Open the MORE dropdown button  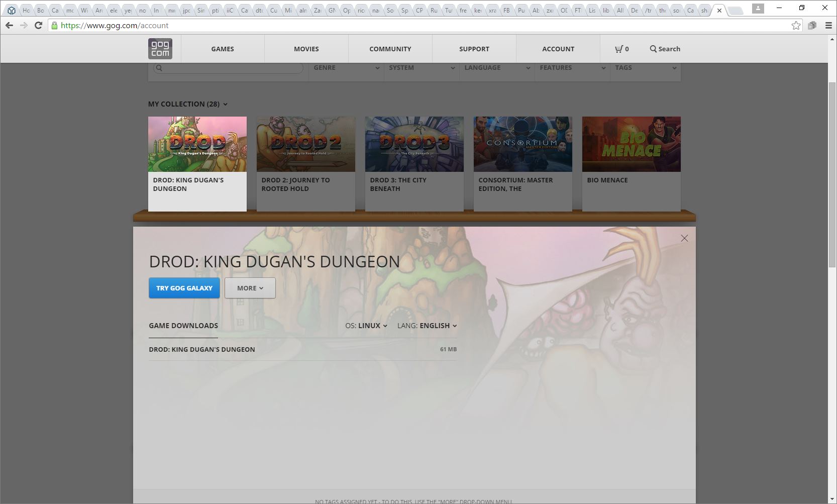[250, 288]
